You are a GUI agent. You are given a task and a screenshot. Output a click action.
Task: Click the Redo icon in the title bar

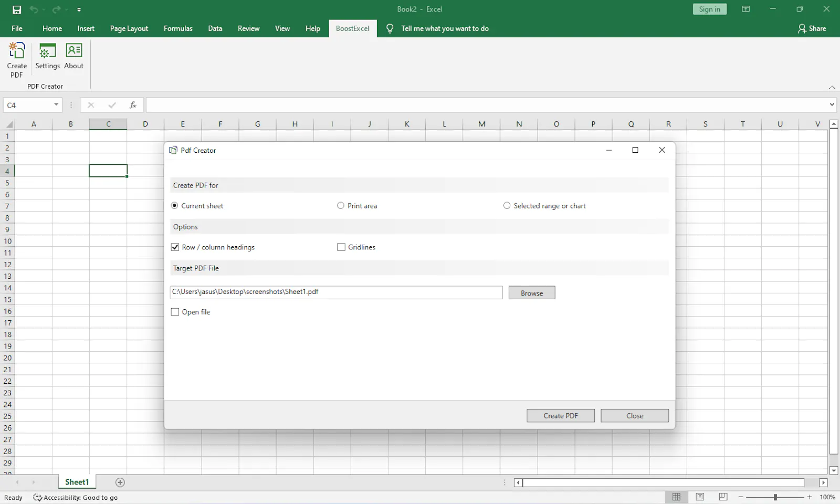point(56,9)
